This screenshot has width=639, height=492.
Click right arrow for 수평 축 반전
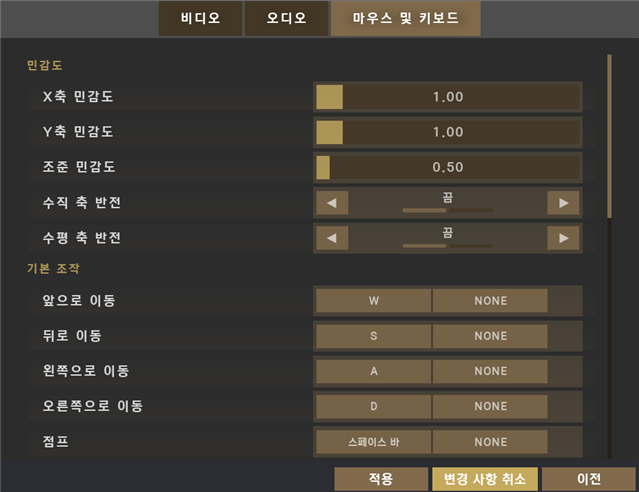[564, 238]
